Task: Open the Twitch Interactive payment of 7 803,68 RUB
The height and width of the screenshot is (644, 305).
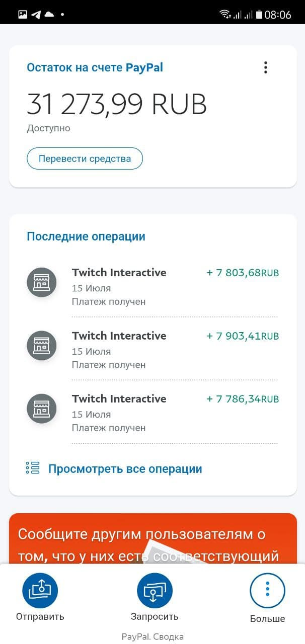Action: coord(119,273)
